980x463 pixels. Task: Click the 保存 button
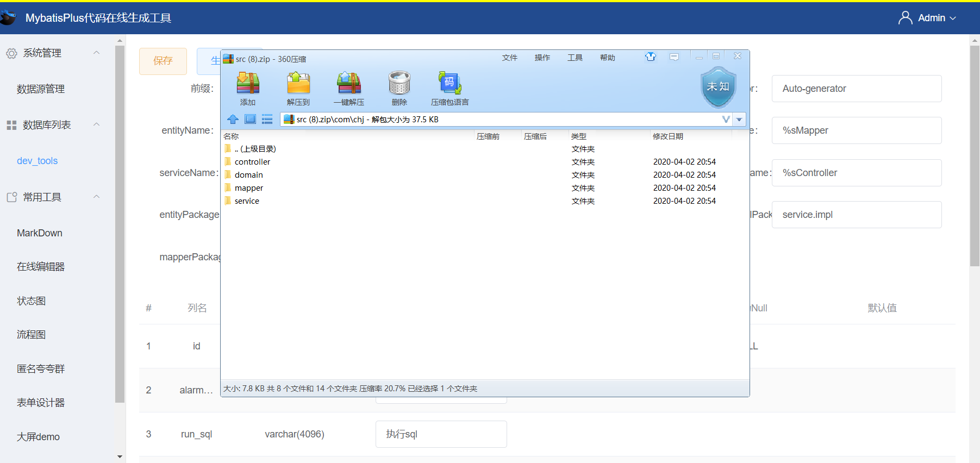coord(163,61)
